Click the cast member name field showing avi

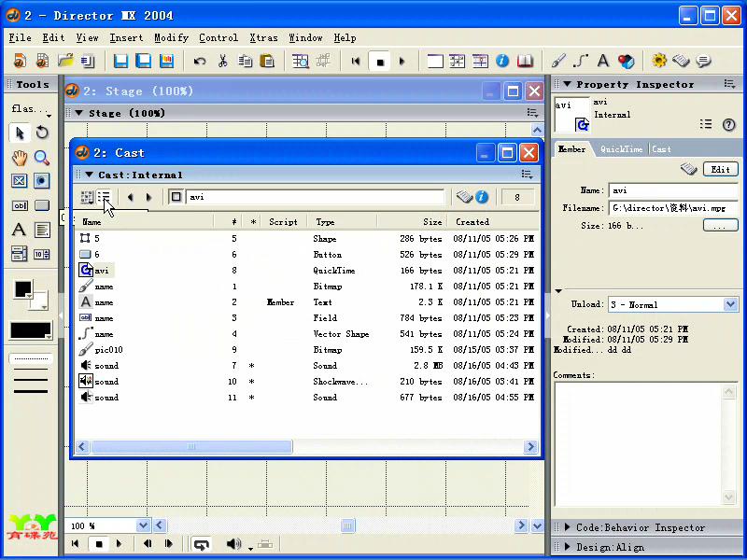(315, 197)
